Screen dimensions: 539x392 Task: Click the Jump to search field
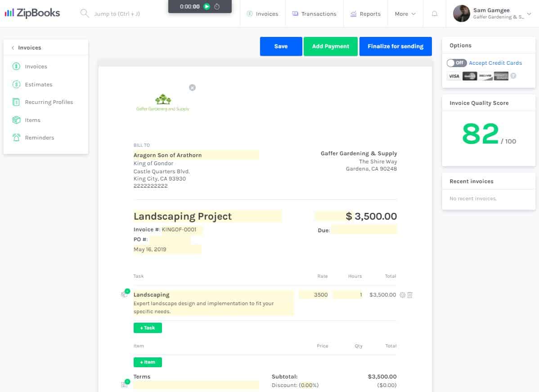(117, 14)
